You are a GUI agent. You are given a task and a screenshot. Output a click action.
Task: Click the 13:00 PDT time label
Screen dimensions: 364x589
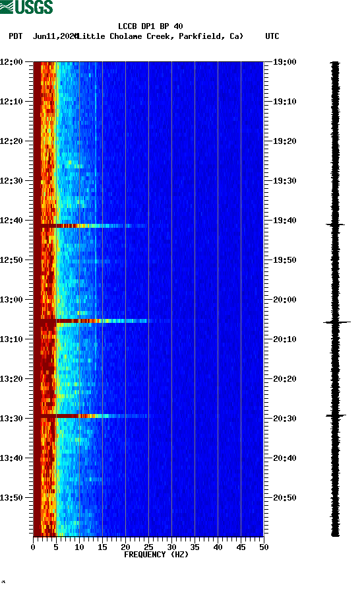[x=11, y=300]
